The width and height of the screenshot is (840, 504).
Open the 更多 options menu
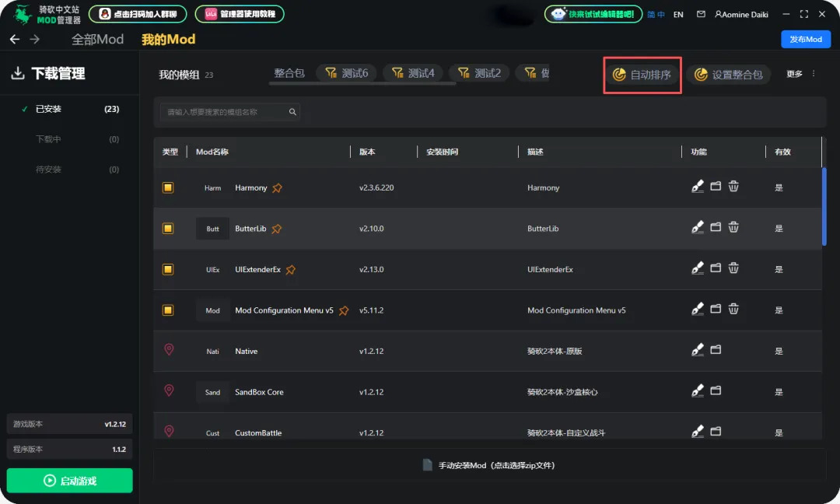tap(801, 75)
